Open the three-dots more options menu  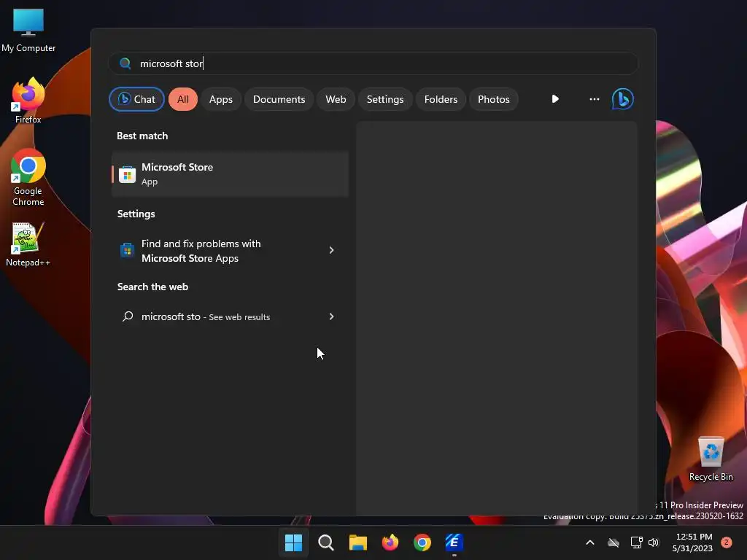click(x=594, y=99)
